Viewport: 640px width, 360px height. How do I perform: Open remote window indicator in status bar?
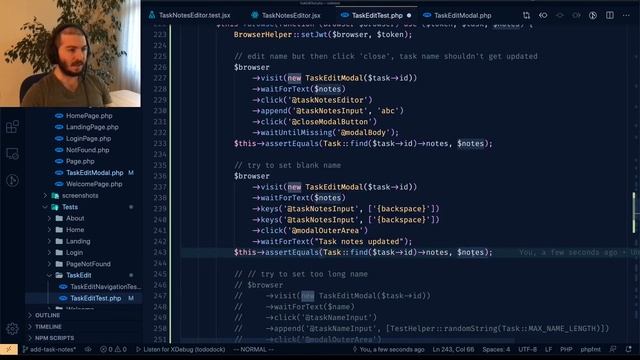[9, 349]
